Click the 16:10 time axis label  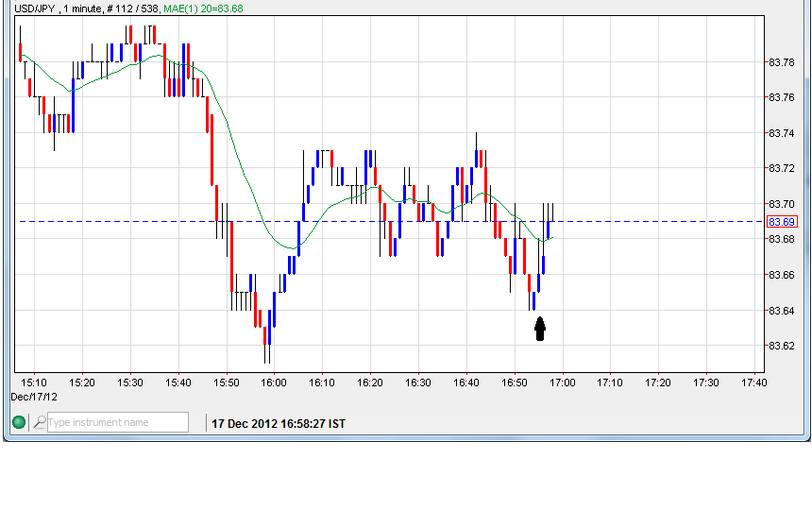pos(322,382)
